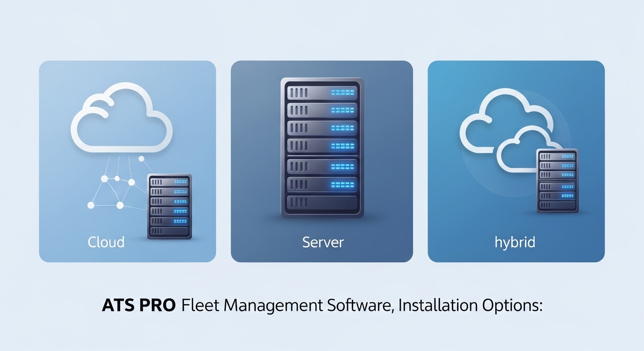The image size is (644, 351).
Task: Click the vent slots on the top server unit
Action: (x=299, y=92)
